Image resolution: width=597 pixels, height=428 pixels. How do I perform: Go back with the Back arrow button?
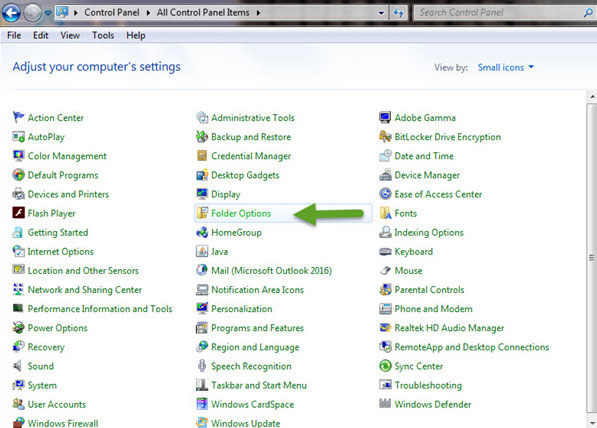pyautogui.click(x=11, y=13)
